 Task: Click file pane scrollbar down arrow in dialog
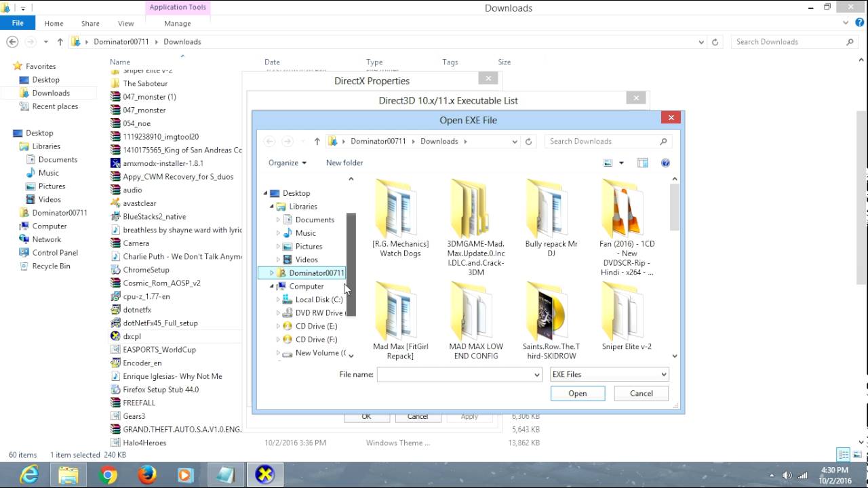pos(675,356)
